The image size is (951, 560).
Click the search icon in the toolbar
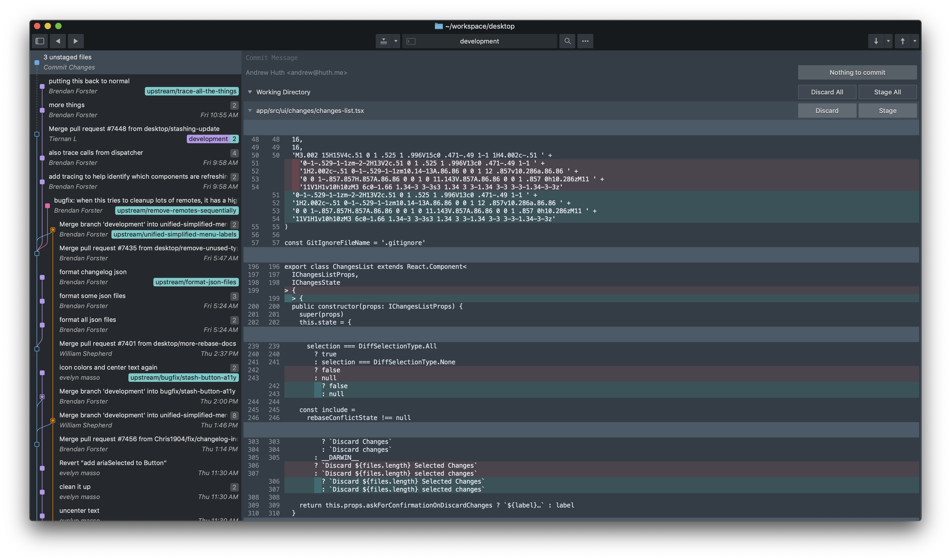pyautogui.click(x=567, y=41)
